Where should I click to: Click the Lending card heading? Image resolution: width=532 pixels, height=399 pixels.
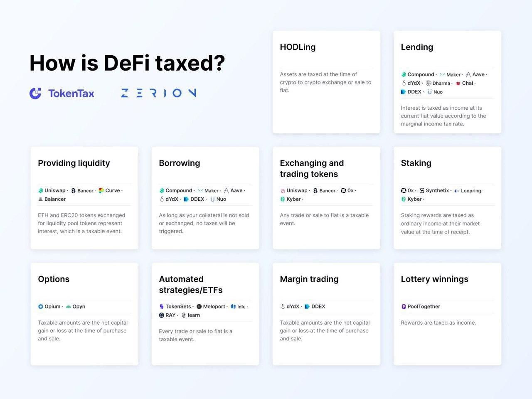tap(417, 47)
